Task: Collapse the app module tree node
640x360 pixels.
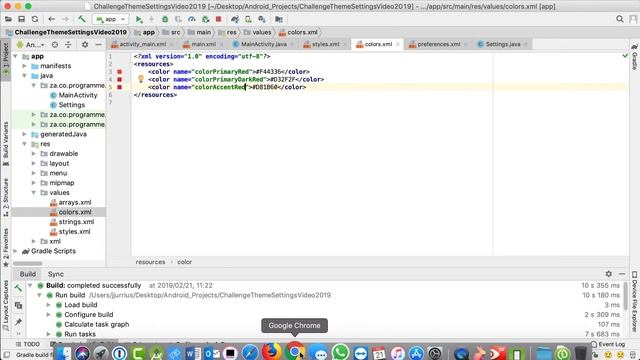Action: (x=16, y=56)
